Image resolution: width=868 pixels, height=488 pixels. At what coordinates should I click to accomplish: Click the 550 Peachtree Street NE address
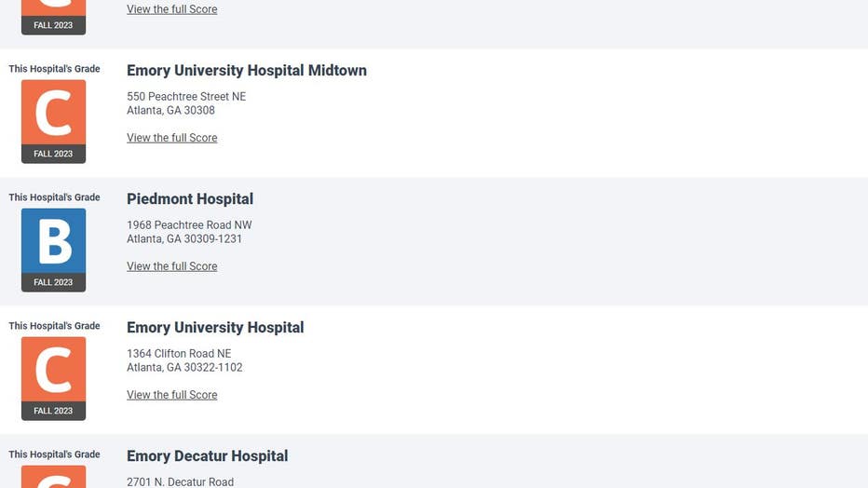point(186,96)
